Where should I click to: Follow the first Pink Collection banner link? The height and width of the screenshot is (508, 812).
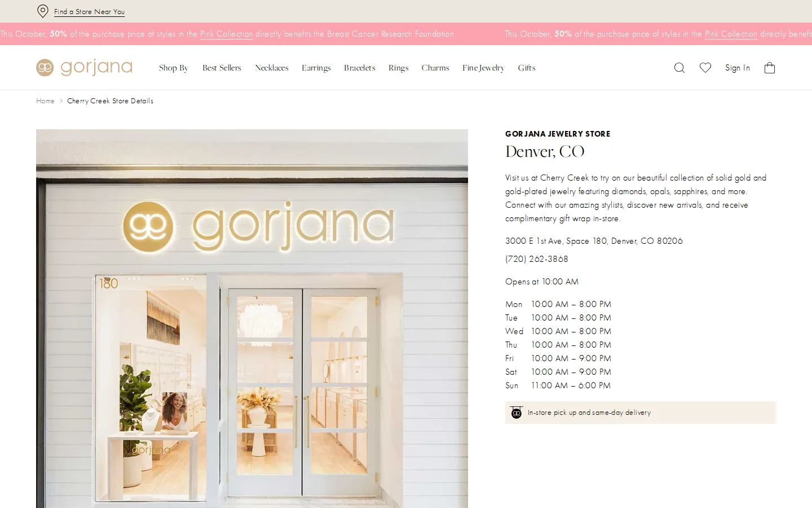pos(226,34)
